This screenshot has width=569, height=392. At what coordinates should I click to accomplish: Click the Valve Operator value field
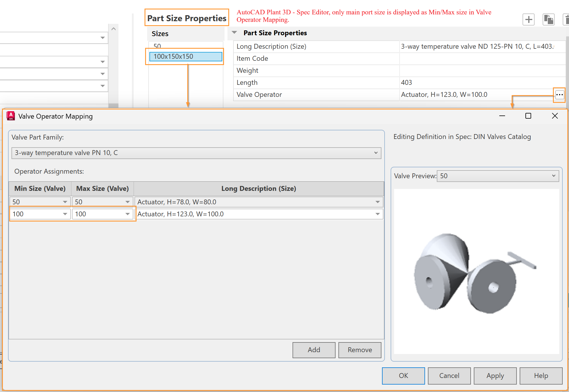coord(477,95)
